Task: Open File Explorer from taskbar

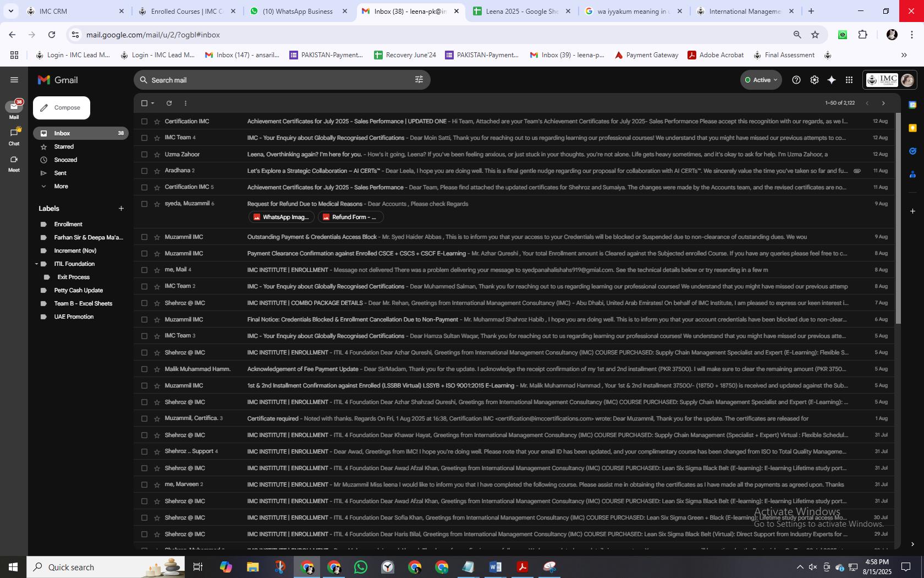Action: coord(252,567)
